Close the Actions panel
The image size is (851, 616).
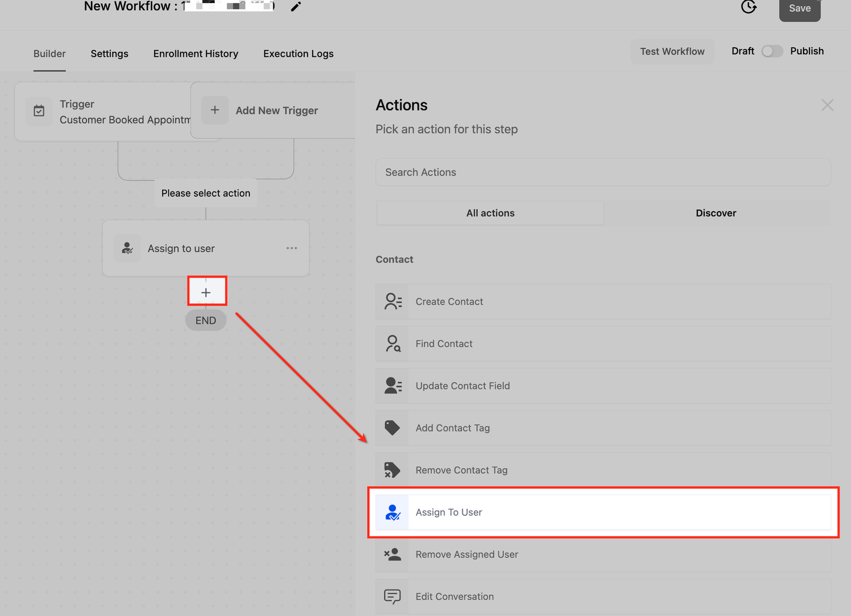827,105
